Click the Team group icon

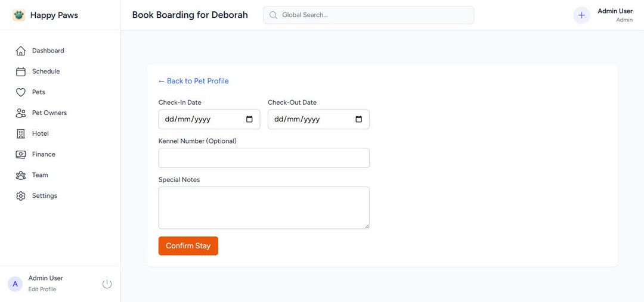(21, 175)
